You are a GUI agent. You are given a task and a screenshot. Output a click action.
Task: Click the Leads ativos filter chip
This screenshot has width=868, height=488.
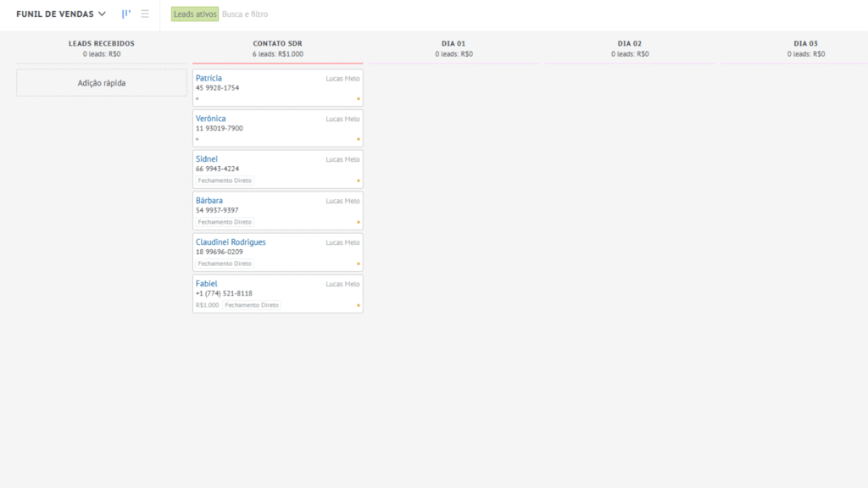[195, 14]
